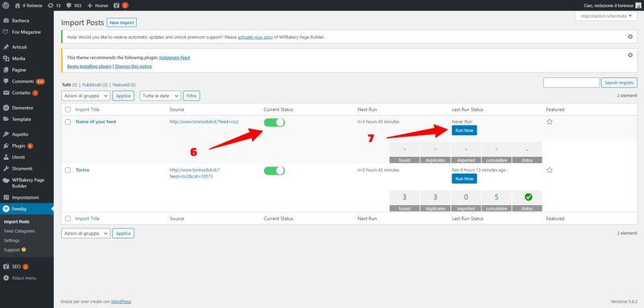
Task: Check the Torino row checkbox
Action: 68,170
